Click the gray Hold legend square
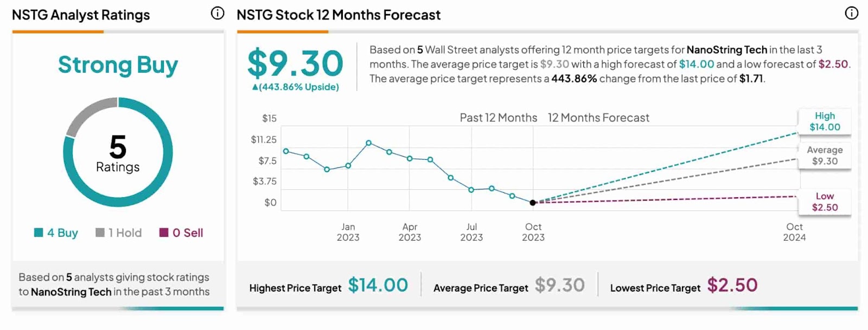The height and width of the screenshot is (330, 868). tap(100, 232)
